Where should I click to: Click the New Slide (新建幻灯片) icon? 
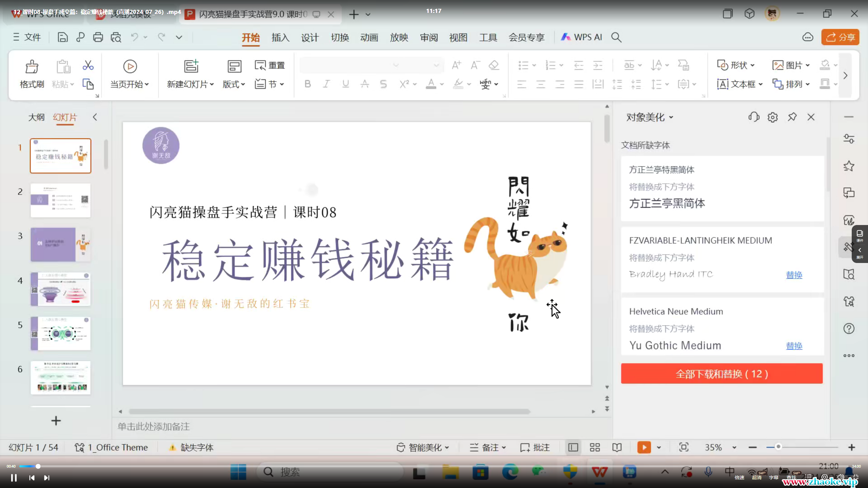(191, 66)
